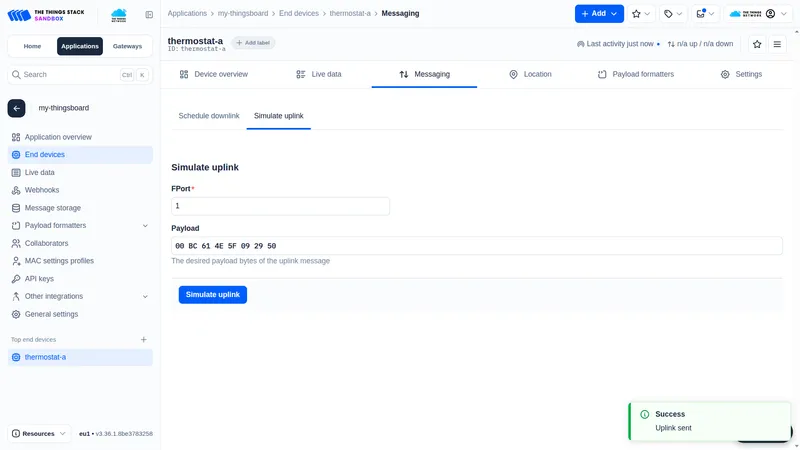Click the General settings gear icon
This screenshot has width=800, height=450.
click(x=16, y=314)
